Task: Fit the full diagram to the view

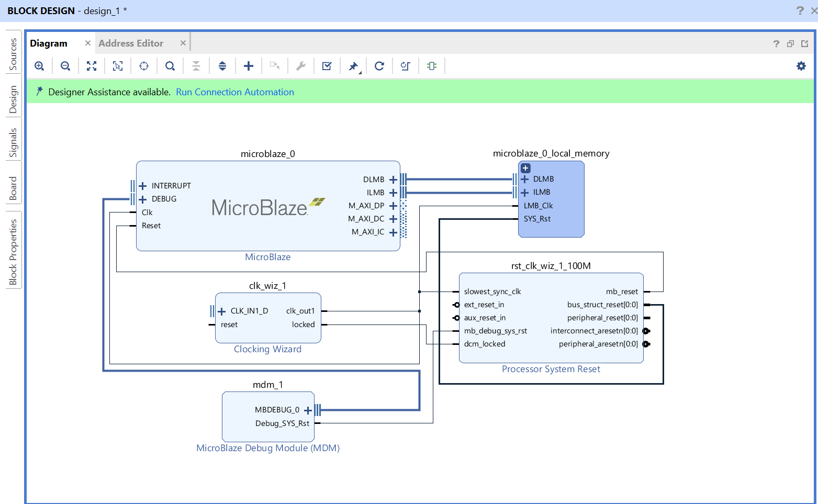Action: click(92, 66)
